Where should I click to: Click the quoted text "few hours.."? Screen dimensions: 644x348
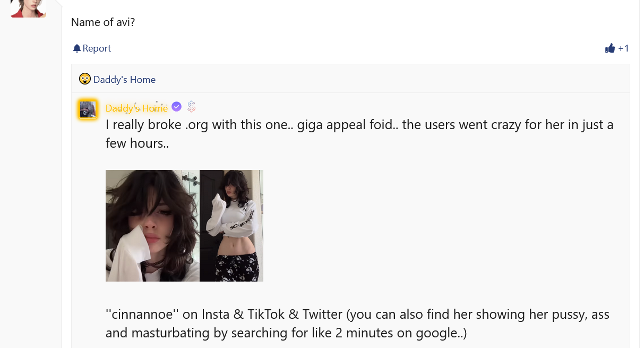click(137, 143)
